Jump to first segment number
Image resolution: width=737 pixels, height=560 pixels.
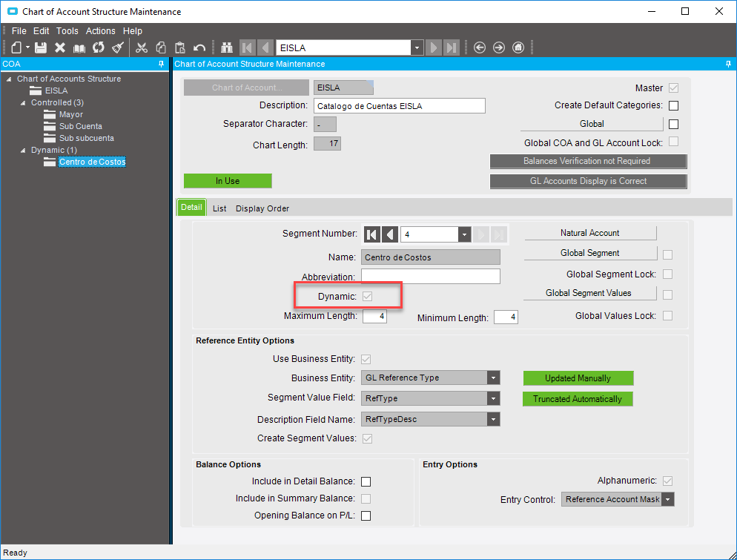(371, 234)
